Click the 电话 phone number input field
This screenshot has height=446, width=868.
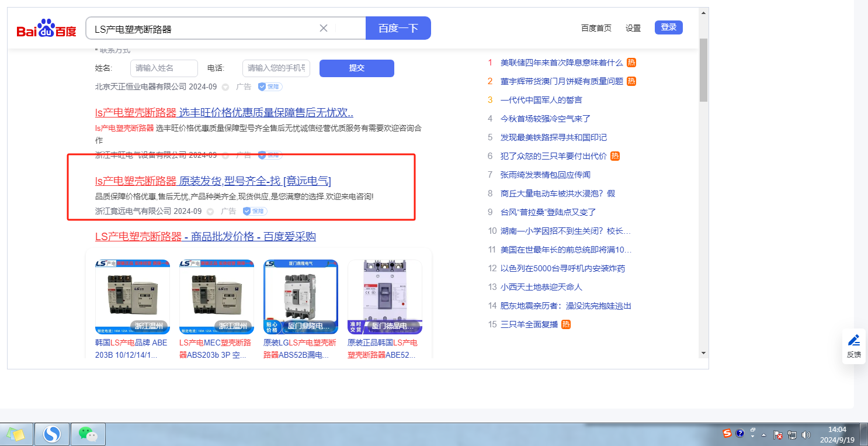click(x=276, y=68)
